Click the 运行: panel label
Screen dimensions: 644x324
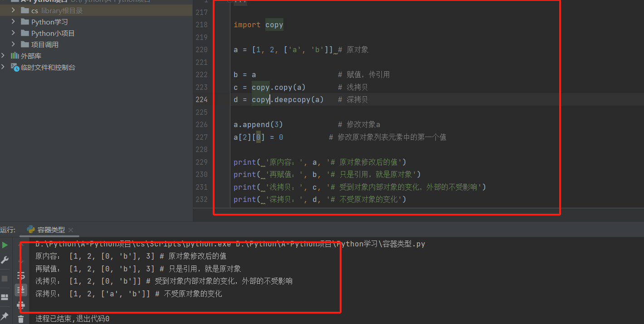click(8, 230)
